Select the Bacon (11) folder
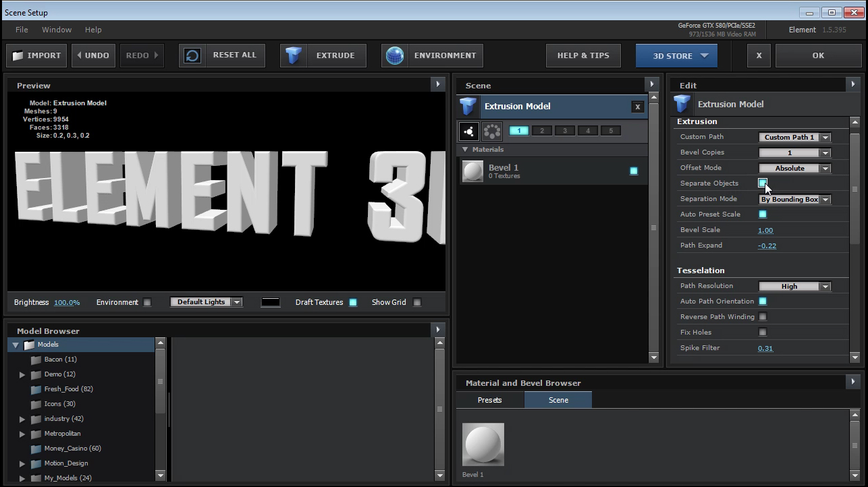This screenshot has width=868, height=487. (60, 360)
